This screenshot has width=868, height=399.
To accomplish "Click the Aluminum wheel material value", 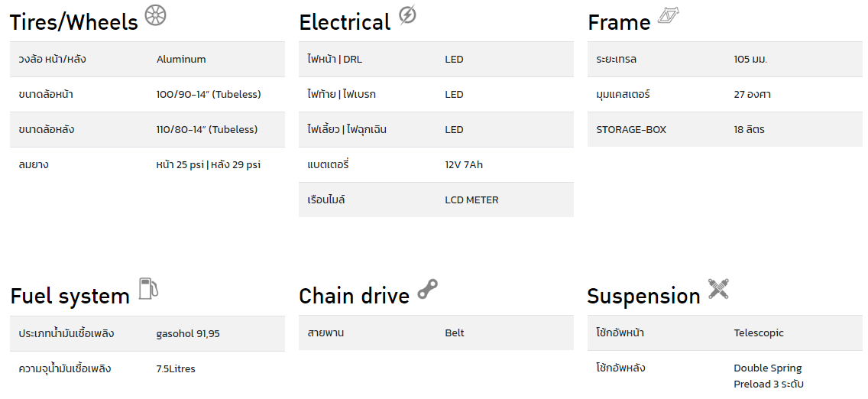I will 181,59.
